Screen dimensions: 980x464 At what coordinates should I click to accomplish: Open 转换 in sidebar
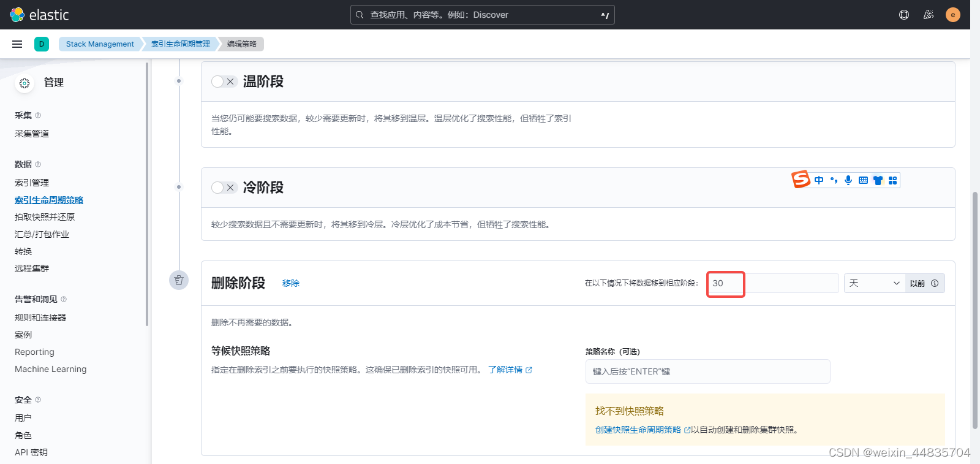coord(23,251)
